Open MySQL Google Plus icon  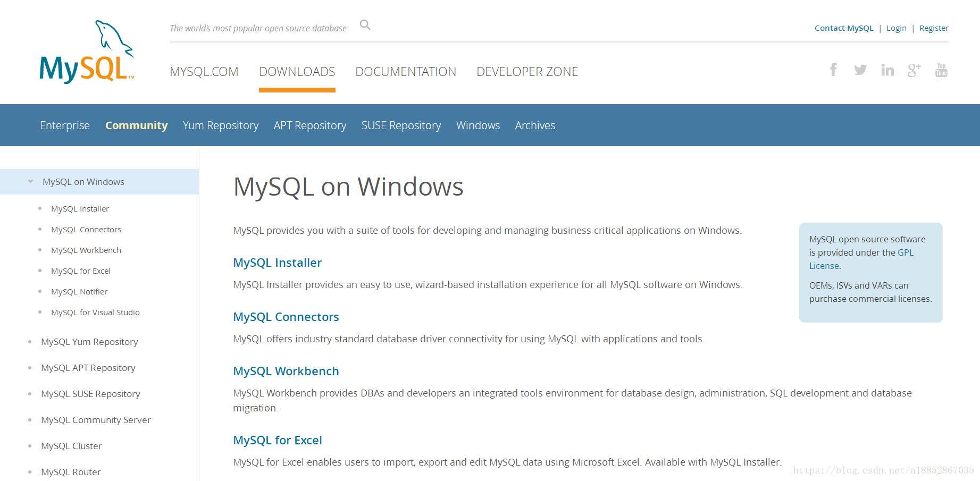(x=914, y=70)
